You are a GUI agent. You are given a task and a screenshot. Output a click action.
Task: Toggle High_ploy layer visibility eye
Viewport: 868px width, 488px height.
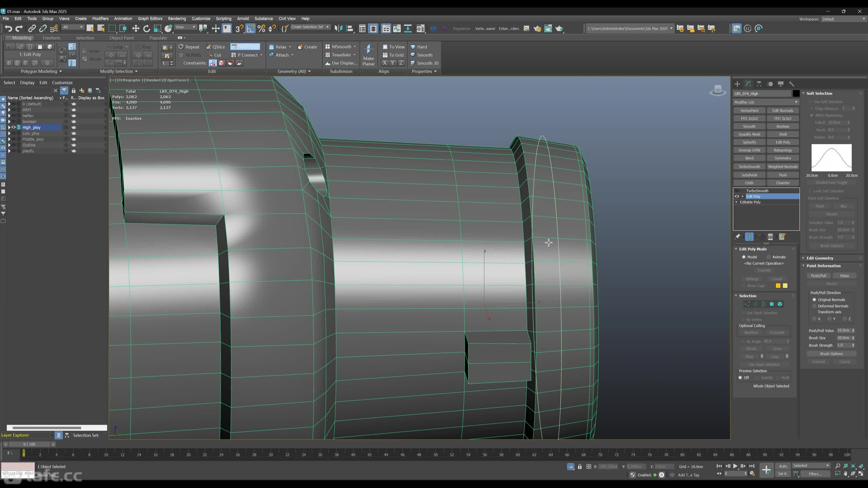click(14, 127)
